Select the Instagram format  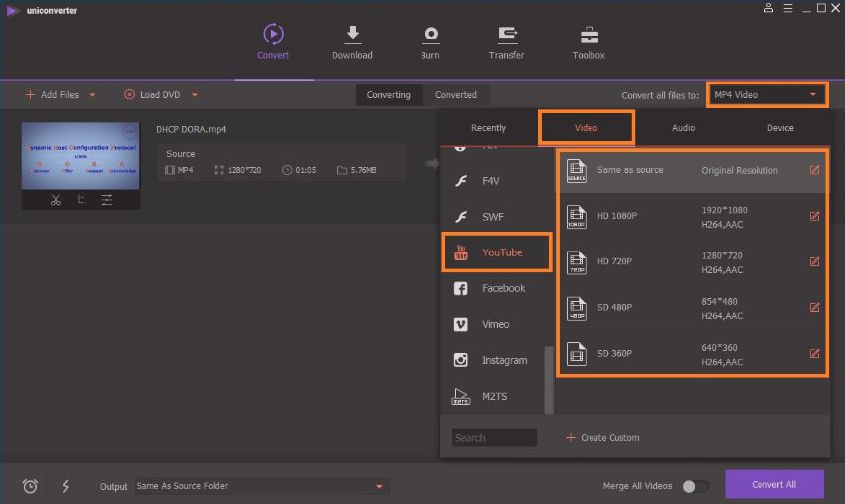493,360
